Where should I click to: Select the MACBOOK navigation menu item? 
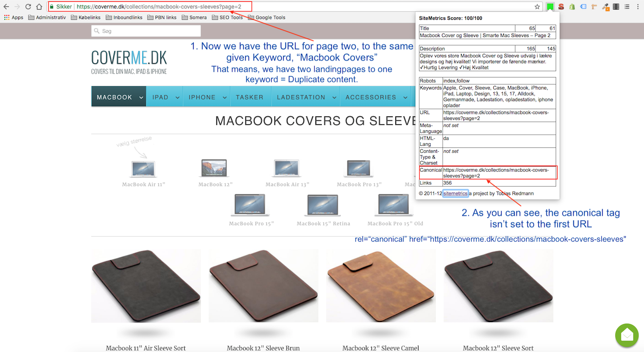[x=119, y=97]
